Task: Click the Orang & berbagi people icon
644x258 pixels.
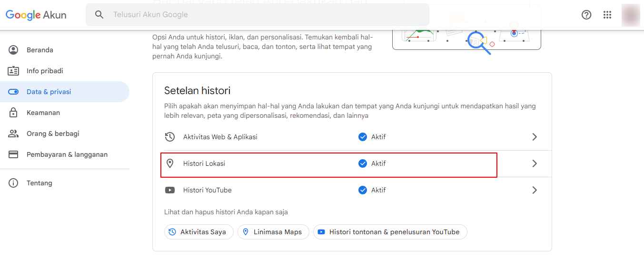Action: point(13,134)
